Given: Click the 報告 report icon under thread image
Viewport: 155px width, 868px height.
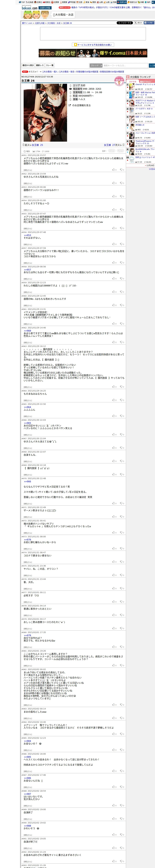Looking at the screenshot, I should coord(26,151).
